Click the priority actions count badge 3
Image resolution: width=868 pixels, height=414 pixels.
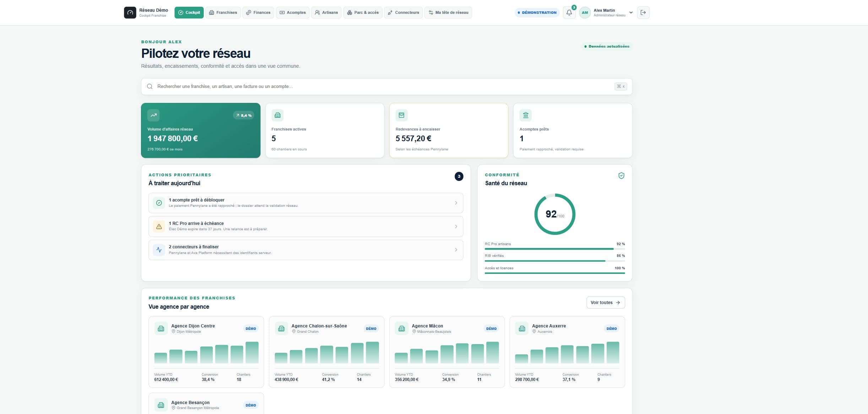pyautogui.click(x=459, y=176)
